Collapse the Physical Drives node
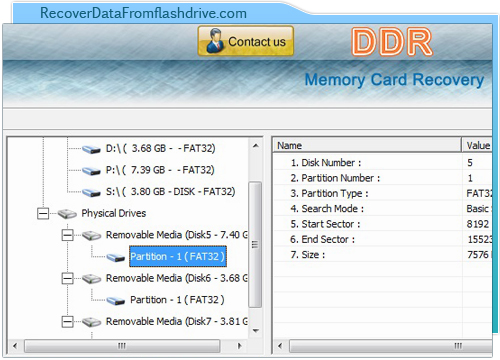500x360 pixels. pos(43,213)
